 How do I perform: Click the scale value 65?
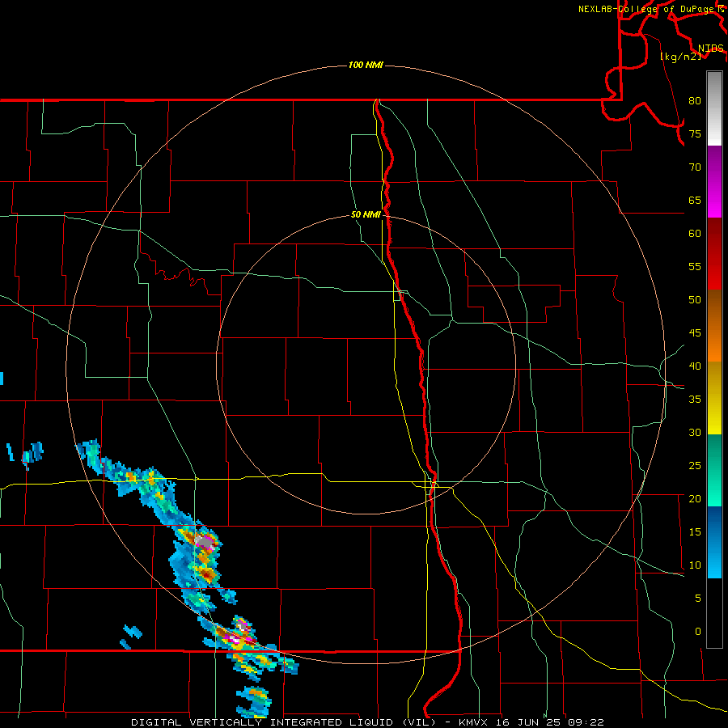pos(695,201)
